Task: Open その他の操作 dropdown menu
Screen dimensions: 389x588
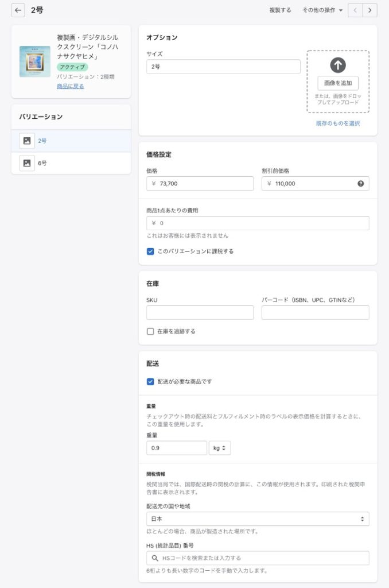Action: point(322,10)
